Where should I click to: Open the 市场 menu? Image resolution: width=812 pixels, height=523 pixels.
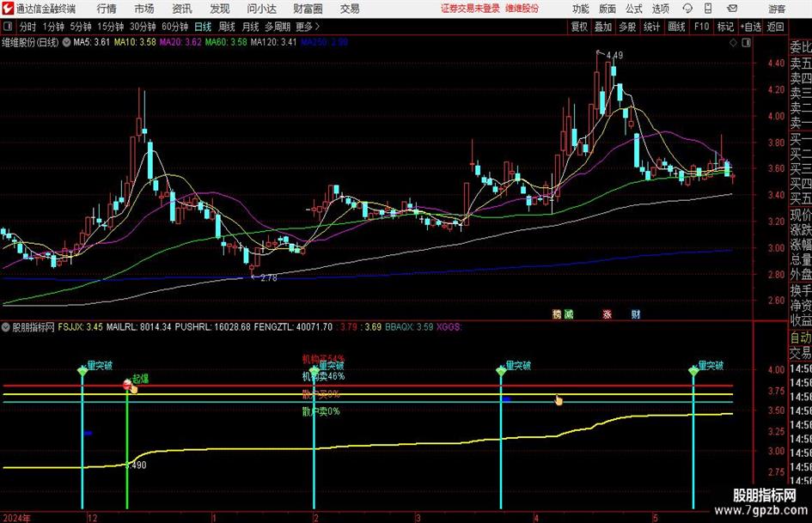point(144,9)
